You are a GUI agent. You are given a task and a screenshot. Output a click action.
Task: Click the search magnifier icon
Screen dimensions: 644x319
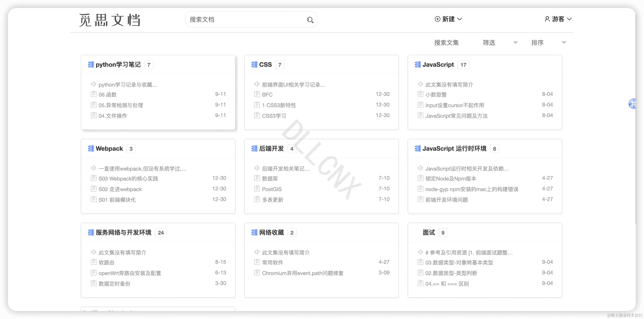click(310, 20)
